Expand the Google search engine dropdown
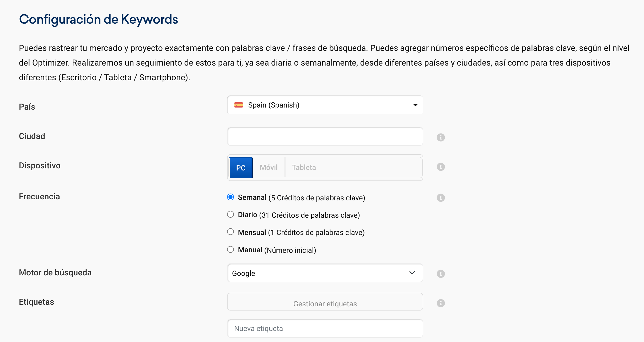 click(325, 273)
